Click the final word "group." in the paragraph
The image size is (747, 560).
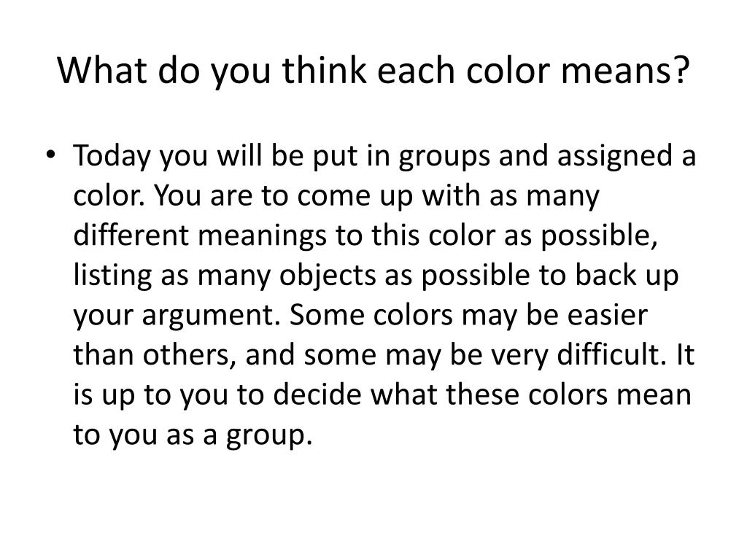point(269,436)
